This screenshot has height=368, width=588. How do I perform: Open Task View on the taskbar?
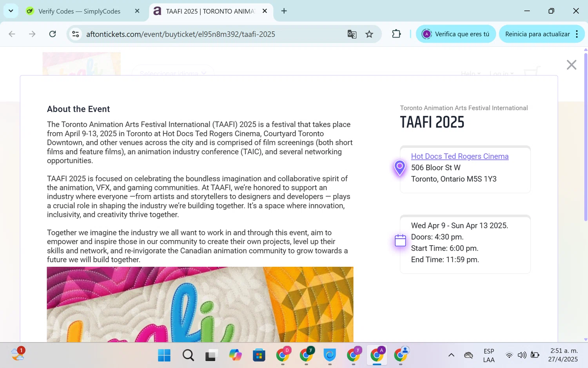click(212, 355)
